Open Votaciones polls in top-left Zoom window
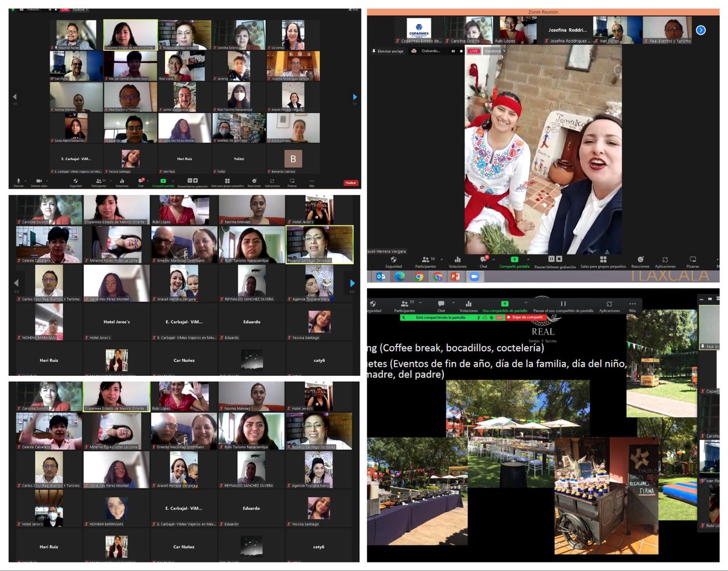Viewport: 728px width, 571px height. [x=122, y=182]
